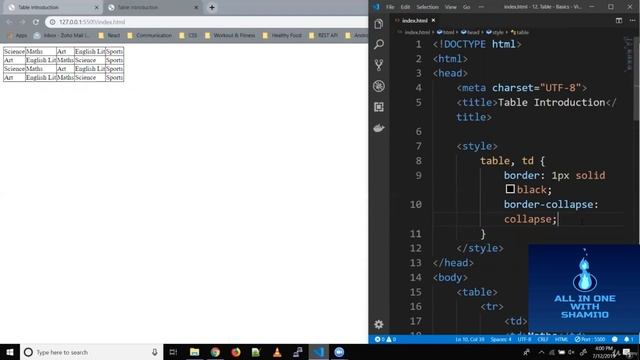
Task: Click the black color swatch in the CSS
Action: click(510, 189)
